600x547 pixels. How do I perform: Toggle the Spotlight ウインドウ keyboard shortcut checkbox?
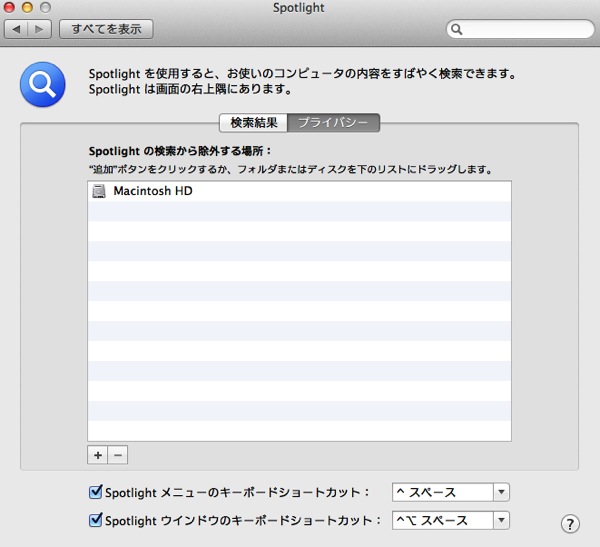coord(96,520)
